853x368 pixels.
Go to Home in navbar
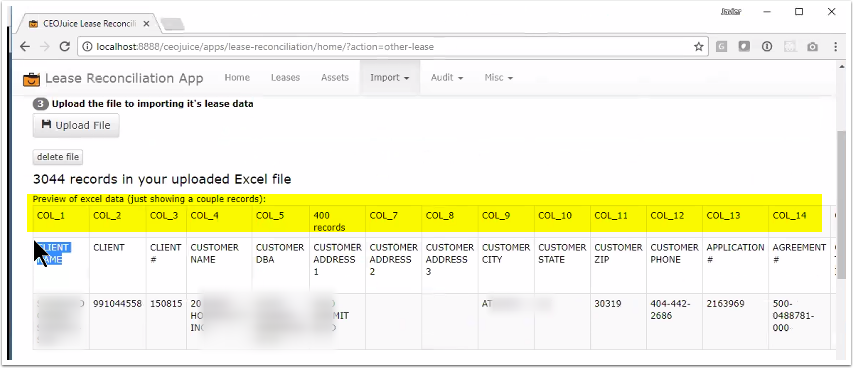(237, 77)
